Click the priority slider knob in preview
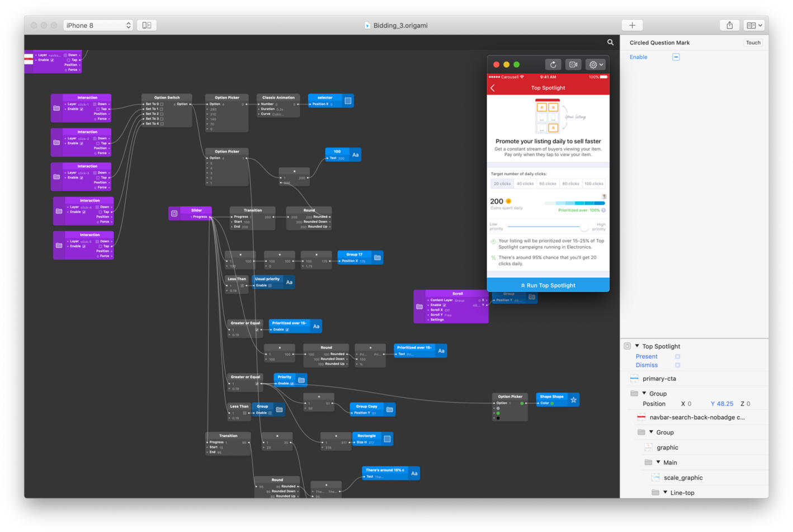Screen dimensions: 793x532 584,227
